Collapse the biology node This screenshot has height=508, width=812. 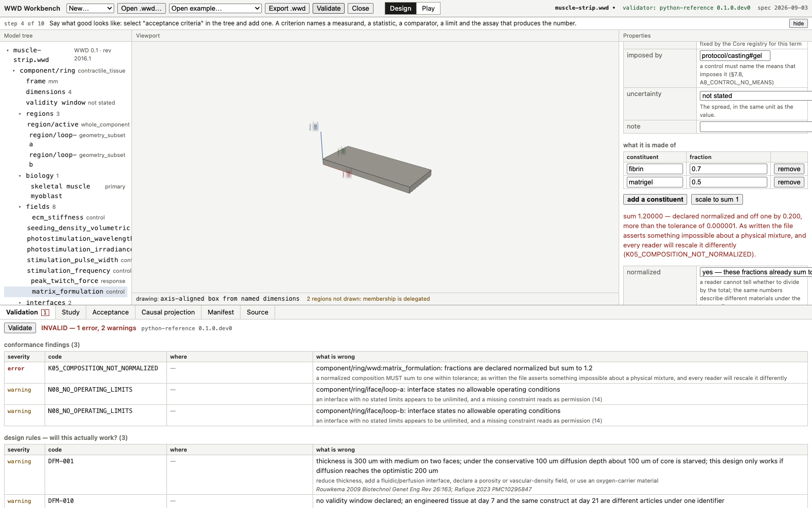20,176
